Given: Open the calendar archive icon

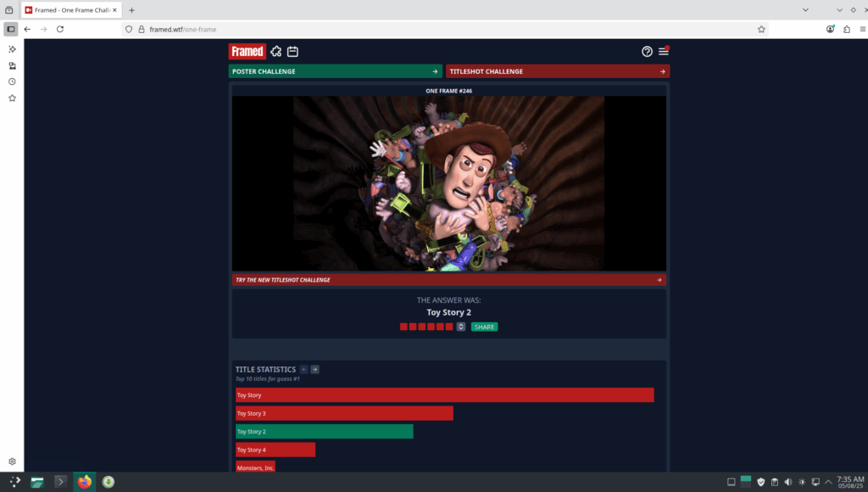Looking at the screenshot, I should (x=292, y=52).
